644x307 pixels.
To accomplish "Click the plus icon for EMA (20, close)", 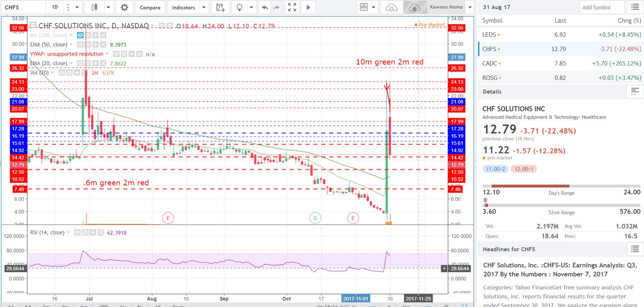I will coord(96,63).
